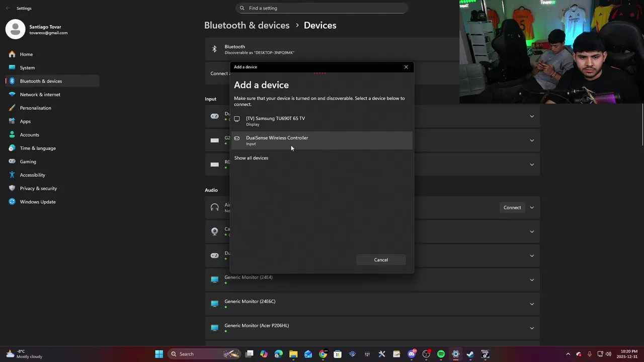Select the Samsung TU690T 65 TV device
This screenshot has width=644, height=362.
pyautogui.click(x=322, y=121)
